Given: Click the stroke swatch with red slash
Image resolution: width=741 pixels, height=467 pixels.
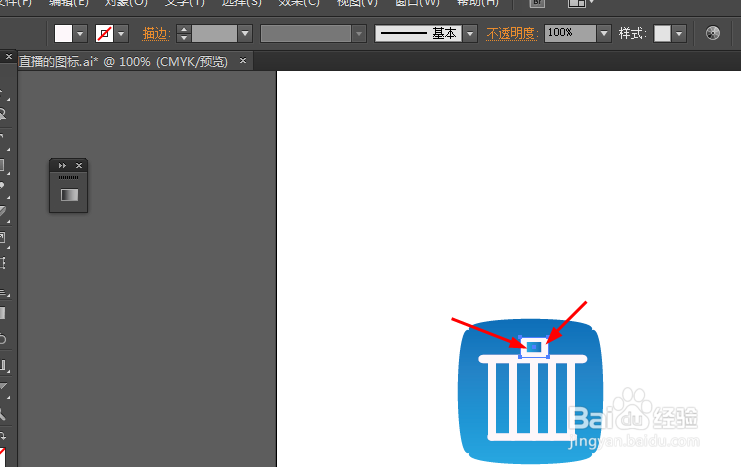Looking at the screenshot, I should tap(104, 34).
